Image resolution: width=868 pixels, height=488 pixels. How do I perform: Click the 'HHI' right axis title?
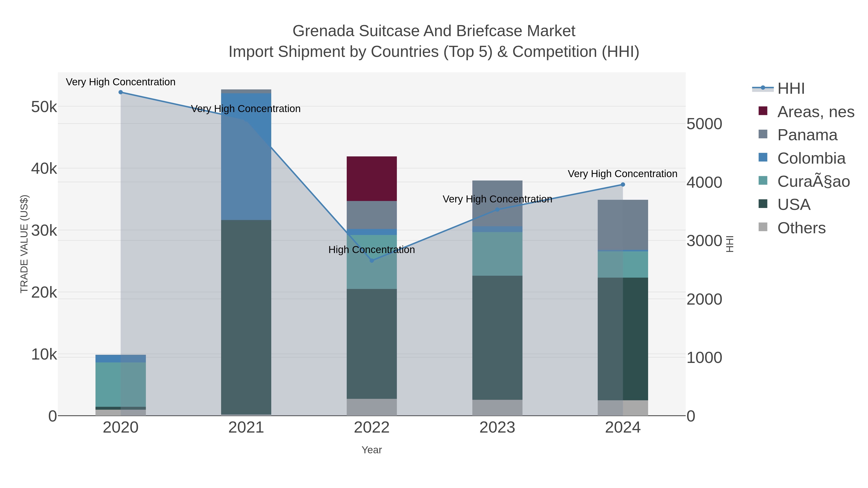(730, 244)
